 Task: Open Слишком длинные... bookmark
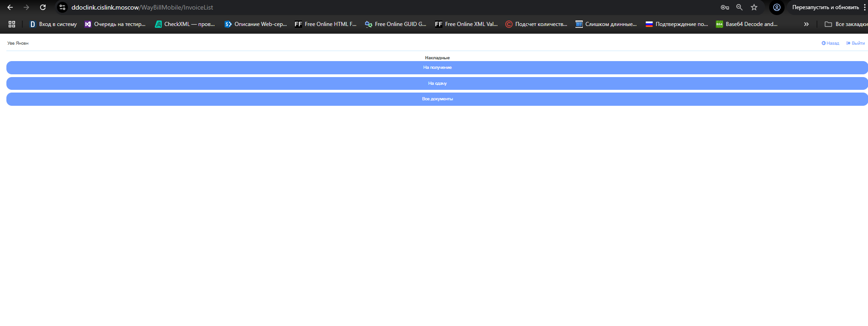click(606, 24)
